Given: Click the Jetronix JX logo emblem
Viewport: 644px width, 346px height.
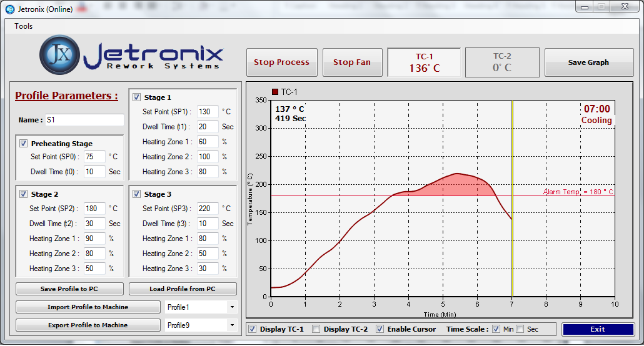Looking at the screenshot, I should [x=60, y=54].
